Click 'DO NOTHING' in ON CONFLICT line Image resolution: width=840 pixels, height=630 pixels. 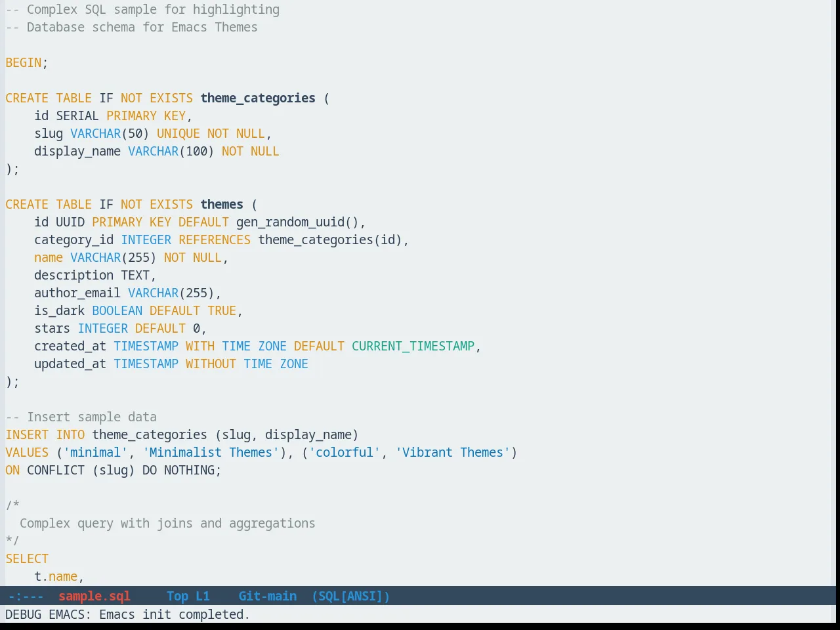(x=178, y=470)
